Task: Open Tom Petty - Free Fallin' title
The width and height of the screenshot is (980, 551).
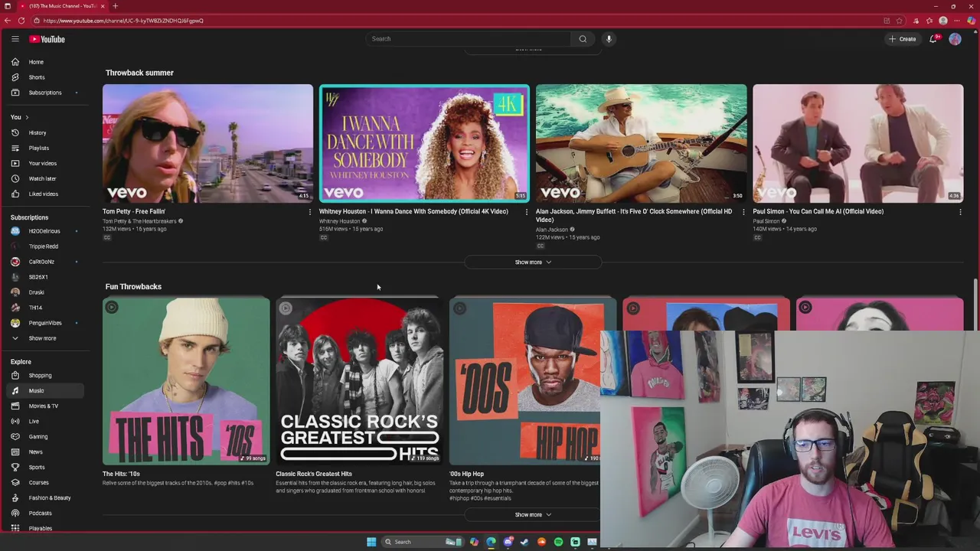Action: pyautogui.click(x=134, y=211)
